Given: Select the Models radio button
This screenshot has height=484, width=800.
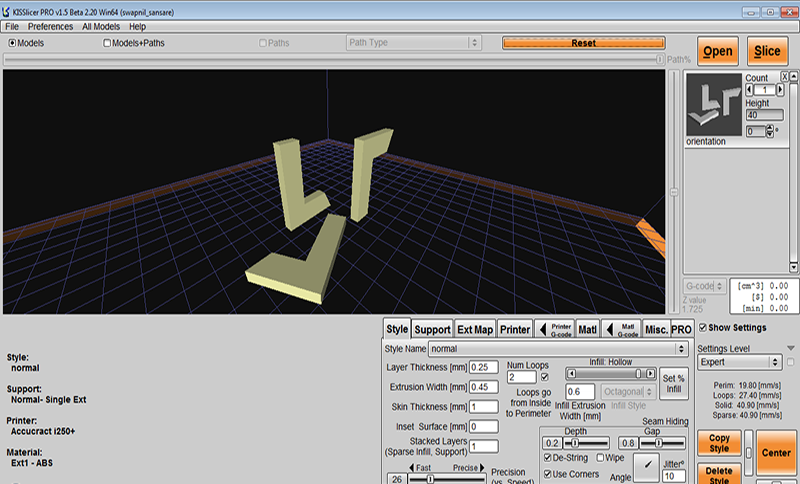Looking at the screenshot, I should pyautogui.click(x=12, y=43).
